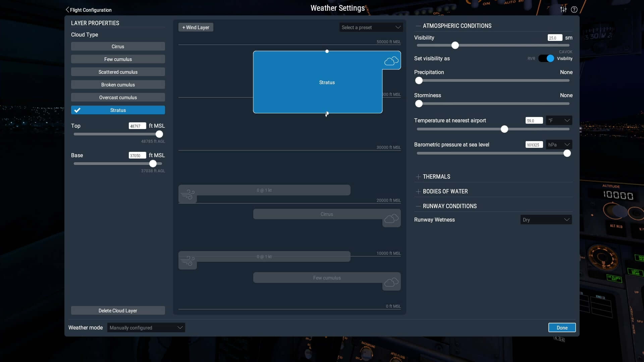This screenshot has height=362, width=644.
Task: Click the Top altitude input field
Action: (x=137, y=126)
